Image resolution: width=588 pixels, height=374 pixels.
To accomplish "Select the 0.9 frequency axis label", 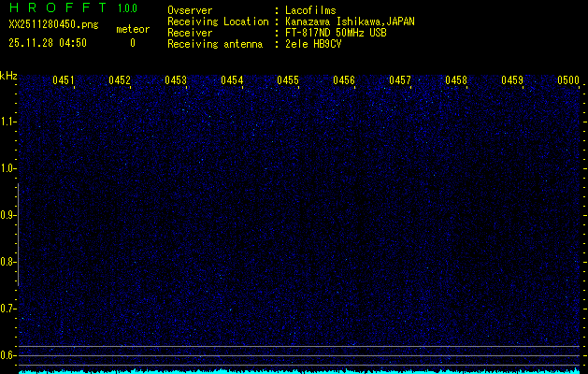I will (8, 215).
